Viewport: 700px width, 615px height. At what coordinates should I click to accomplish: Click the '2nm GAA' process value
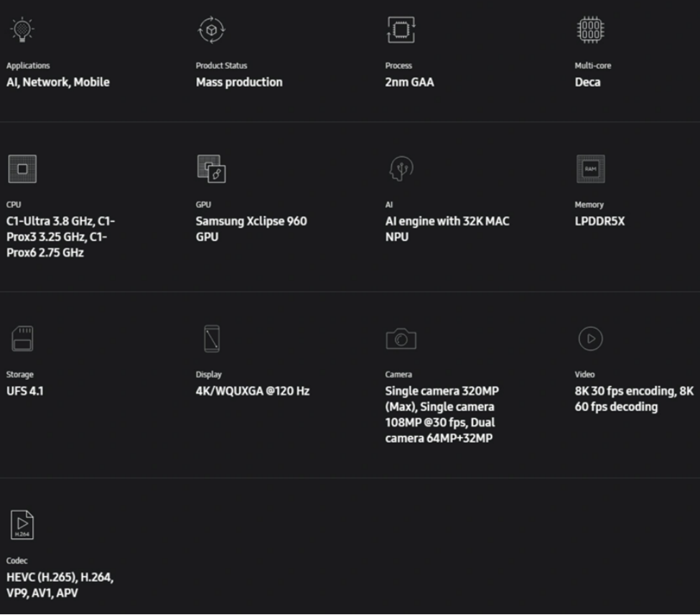coord(409,83)
